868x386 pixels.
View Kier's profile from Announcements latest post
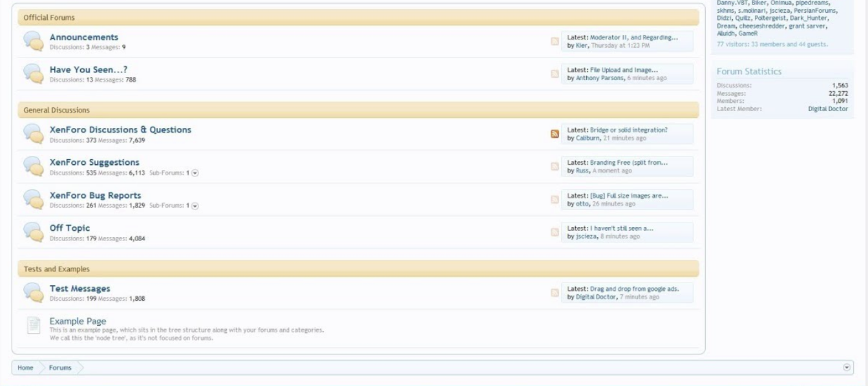point(581,46)
